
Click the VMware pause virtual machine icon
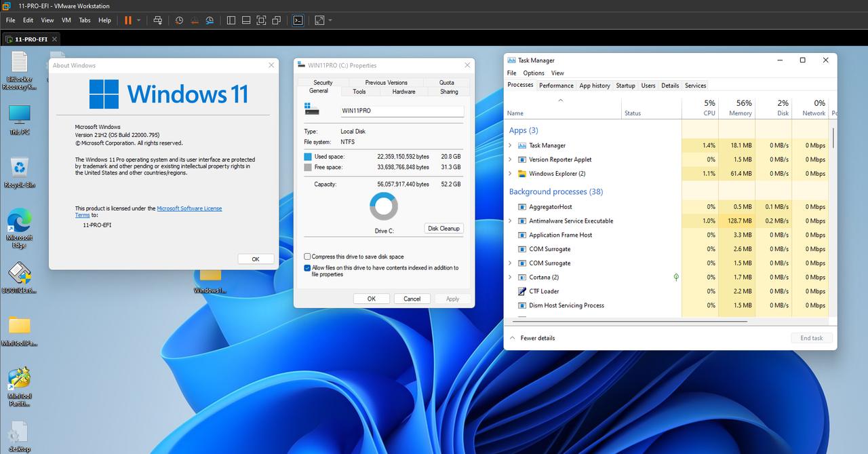127,20
